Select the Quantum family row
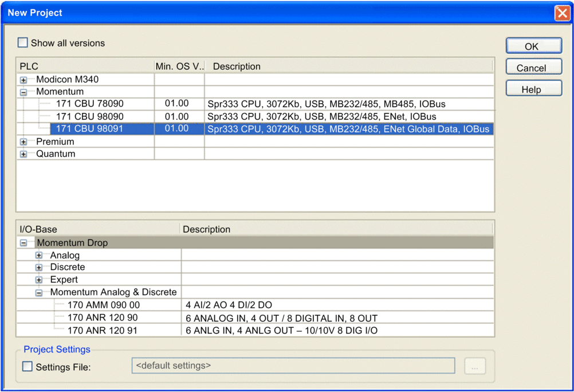574x392 pixels. pos(56,154)
